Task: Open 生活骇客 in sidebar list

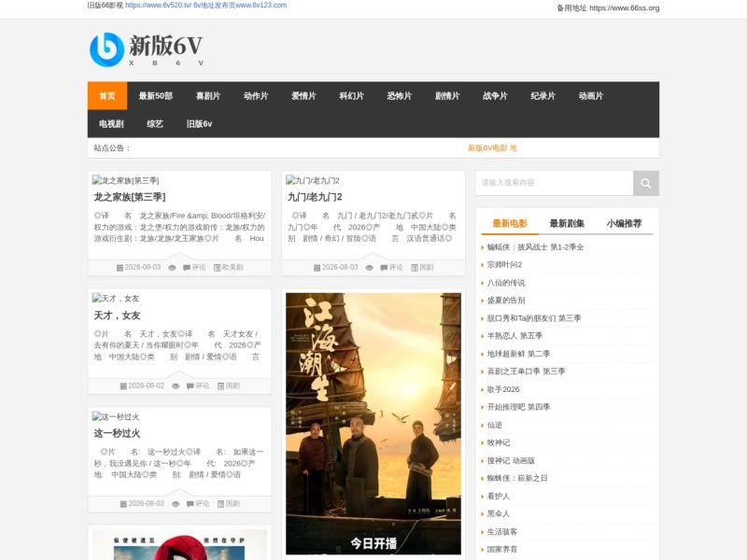Action: coord(502,532)
